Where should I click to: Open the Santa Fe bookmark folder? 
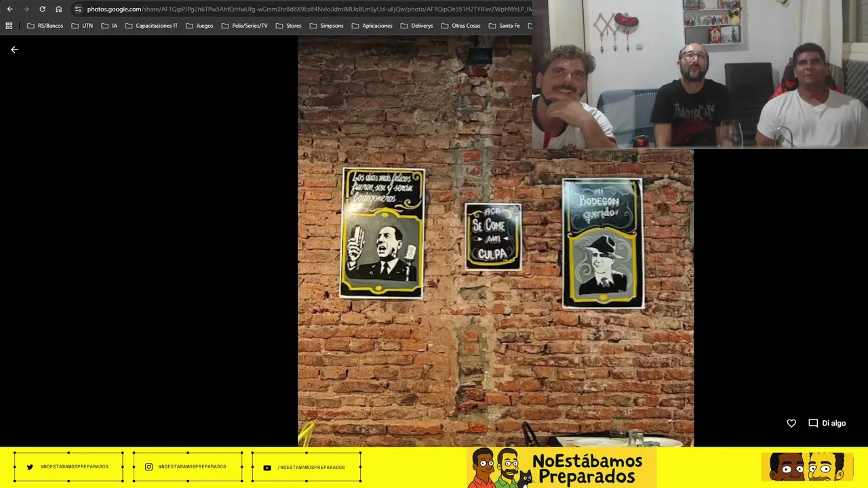coord(504,26)
